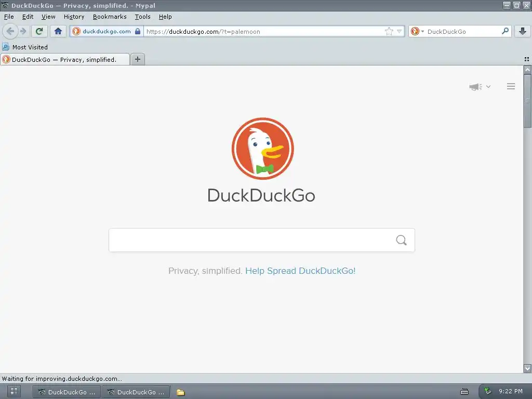Open the Help menu

pos(165,17)
